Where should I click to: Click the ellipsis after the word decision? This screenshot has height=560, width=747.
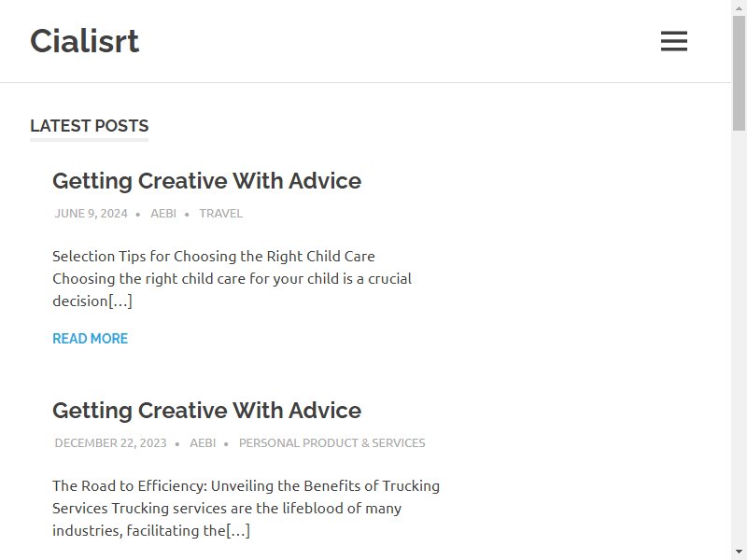pyautogui.click(x=120, y=301)
